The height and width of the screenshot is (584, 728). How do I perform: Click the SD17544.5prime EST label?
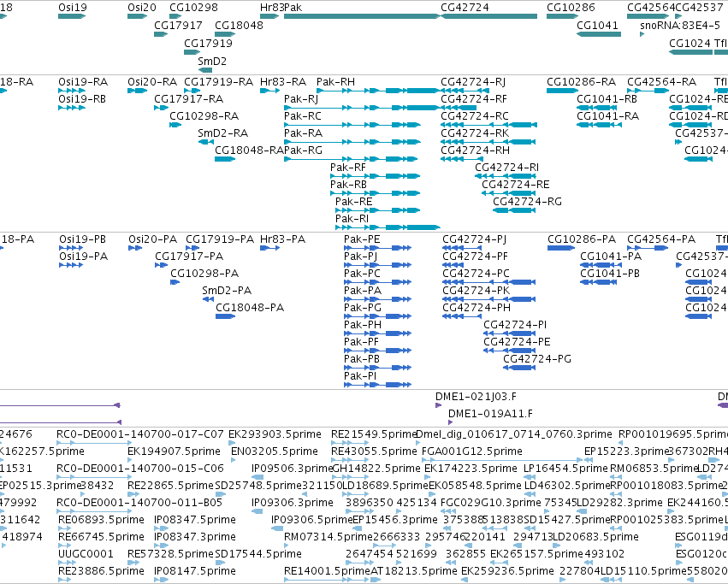coord(258,554)
